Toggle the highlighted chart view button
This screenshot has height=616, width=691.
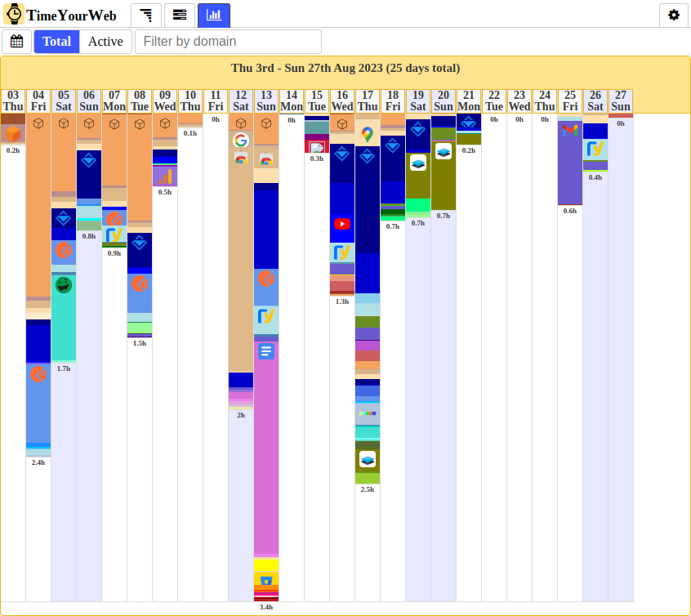[213, 15]
